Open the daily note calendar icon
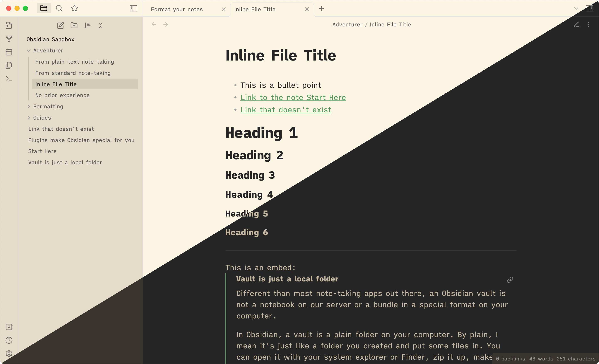The image size is (599, 364). click(x=9, y=52)
